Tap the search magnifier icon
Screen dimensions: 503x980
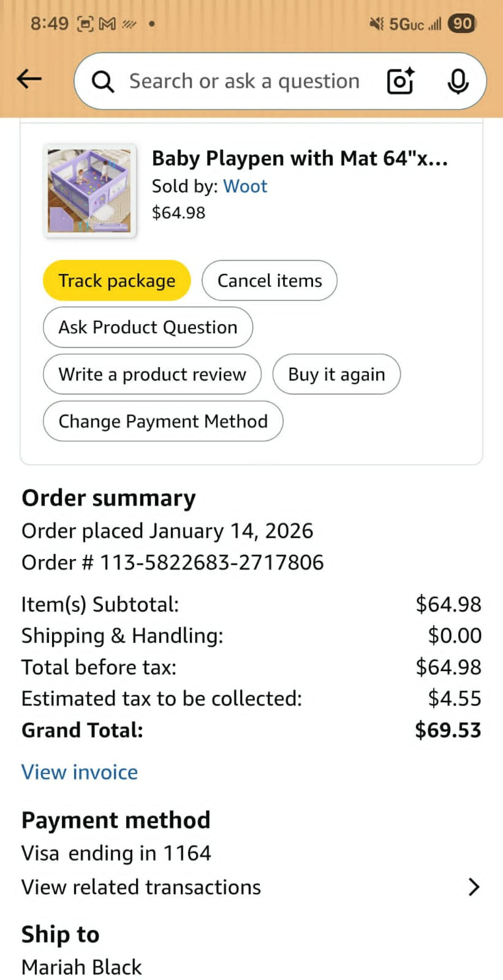tap(102, 82)
